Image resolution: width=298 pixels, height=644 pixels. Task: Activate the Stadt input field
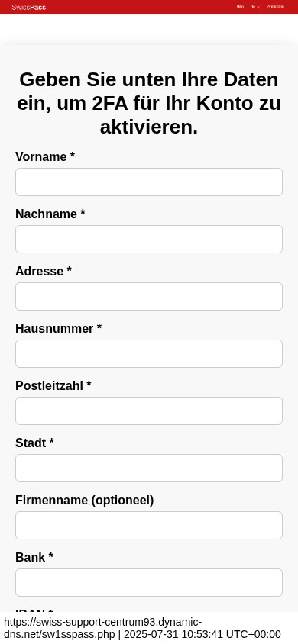(x=149, y=468)
